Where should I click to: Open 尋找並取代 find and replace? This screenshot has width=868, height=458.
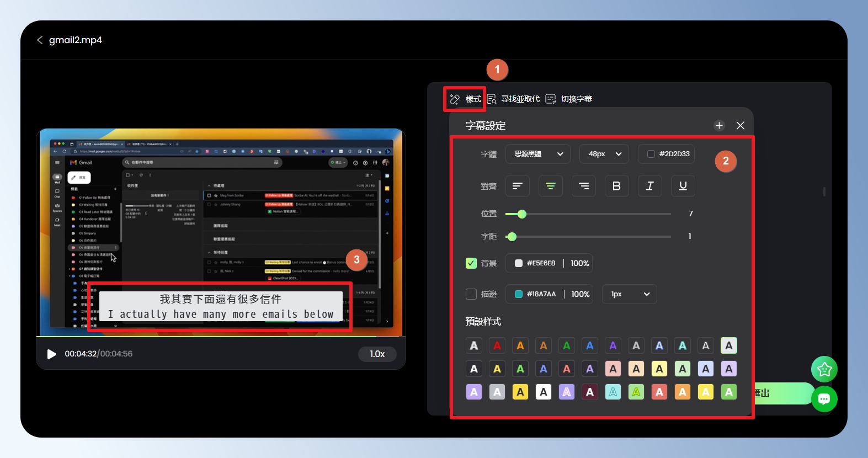click(x=514, y=99)
